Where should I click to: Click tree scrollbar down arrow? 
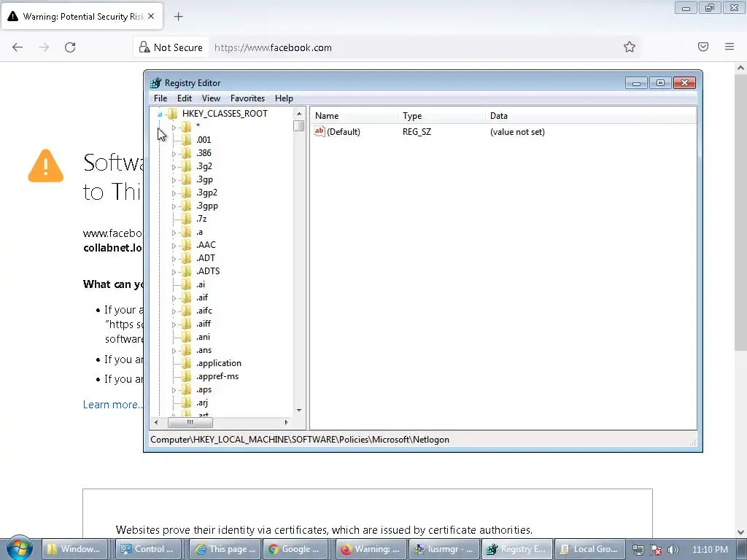(298, 410)
